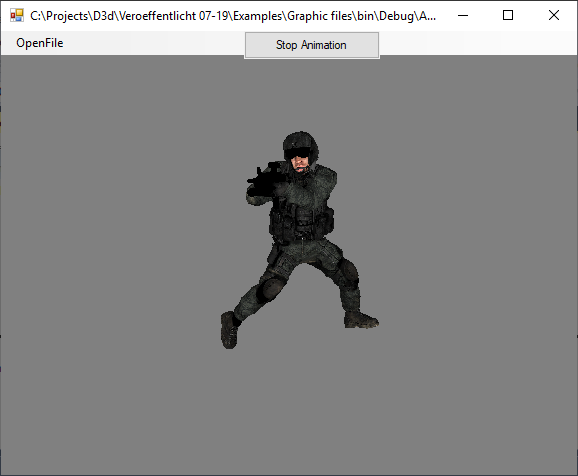Click the soldier's planted front boot

[361, 320]
